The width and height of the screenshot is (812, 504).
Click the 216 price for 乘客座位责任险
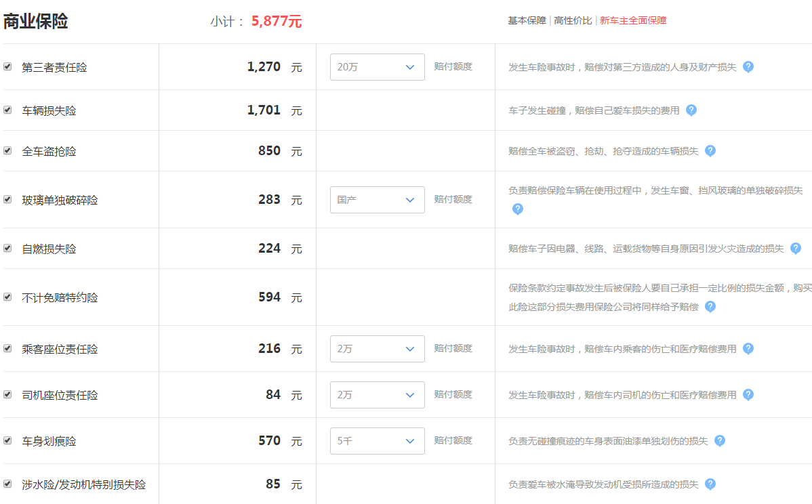click(269, 348)
